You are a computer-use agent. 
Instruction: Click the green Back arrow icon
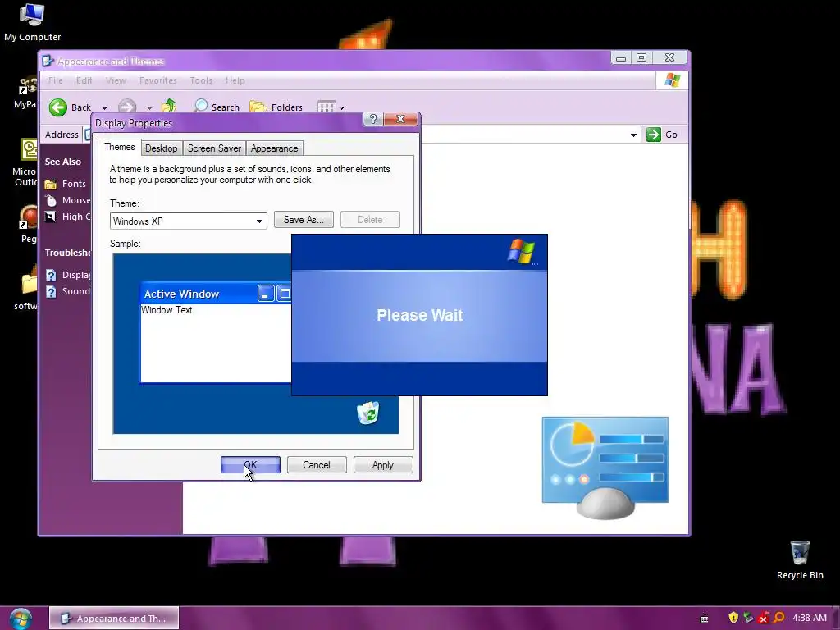click(x=58, y=107)
